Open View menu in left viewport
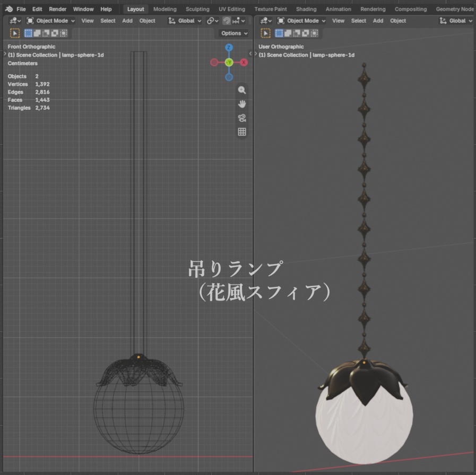Image resolution: width=476 pixels, height=475 pixels. (88, 21)
